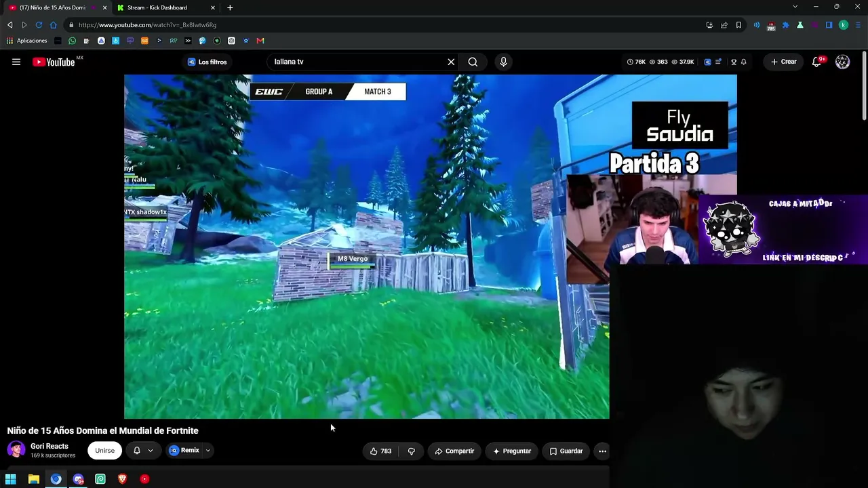Go to the browser home page

pos(53,25)
